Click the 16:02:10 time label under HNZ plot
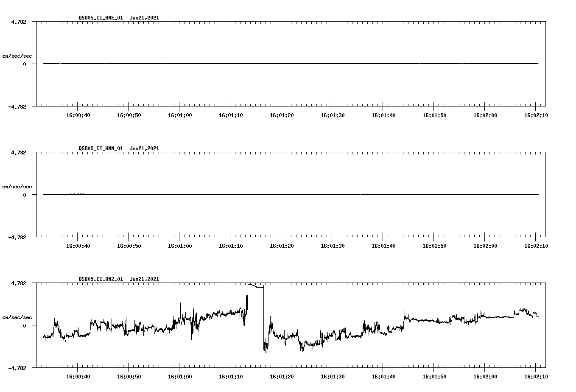Viewport: 576px width, 392px height. point(536,376)
